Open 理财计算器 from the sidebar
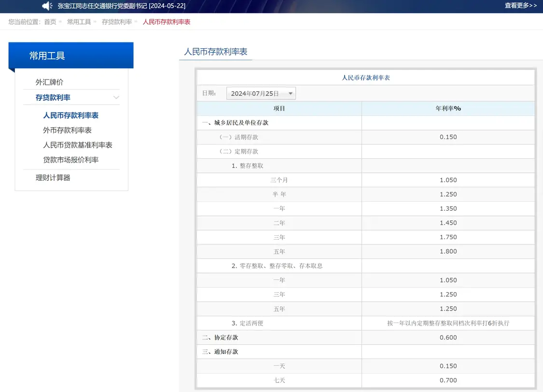Image resolution: width=543 pixels, height=392 pixels. point(53,177)
